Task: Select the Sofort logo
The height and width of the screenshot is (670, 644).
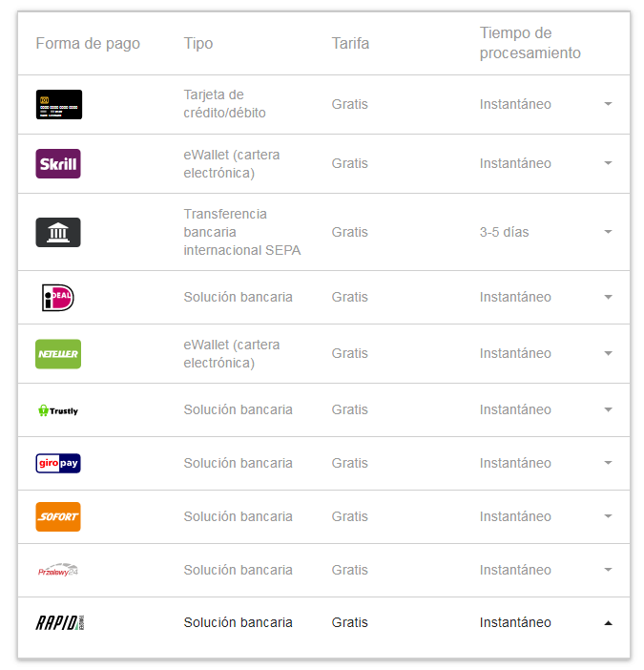Action: click(58, 516)
